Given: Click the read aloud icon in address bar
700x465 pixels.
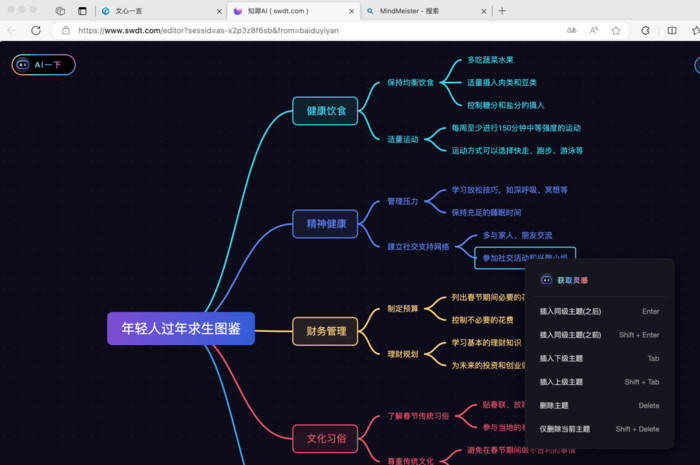Looking at the screenshot, I should [594, 30].
